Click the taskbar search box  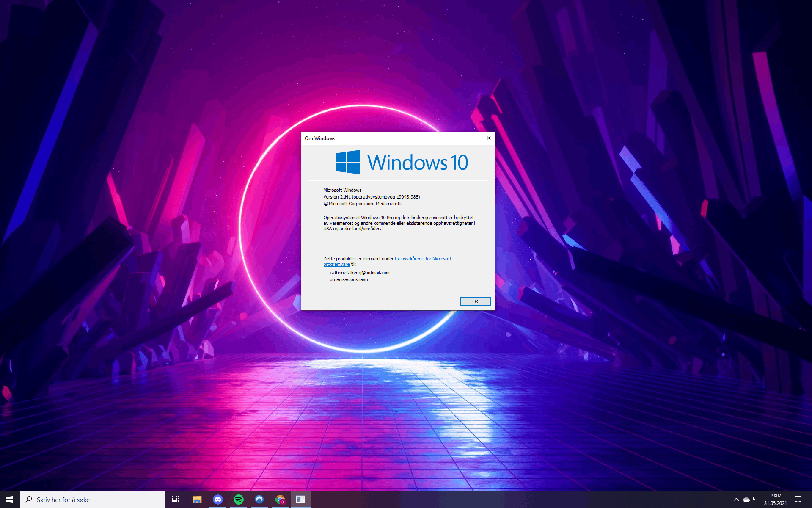tap(93, 500)
